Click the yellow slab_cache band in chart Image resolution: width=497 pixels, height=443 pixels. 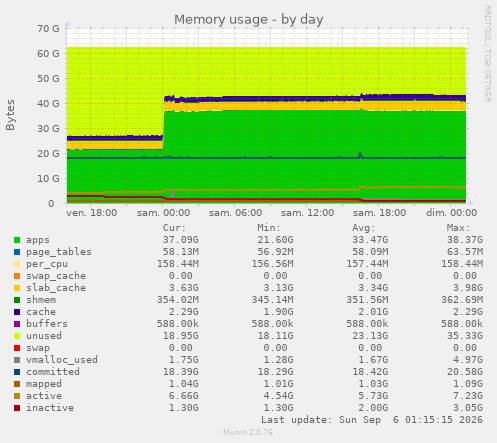pyautogui.click(x=267, y=106)
